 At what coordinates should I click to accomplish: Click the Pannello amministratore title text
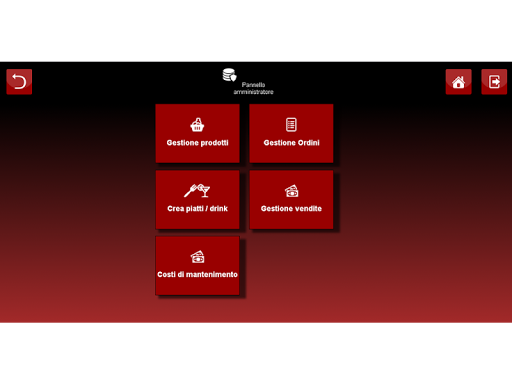tap(253, 88)
